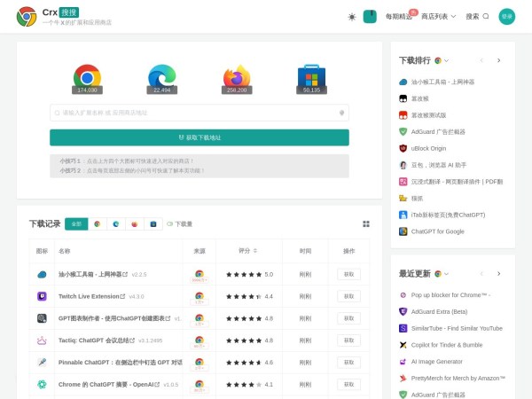
Task: Click the sun theme icon in header
Action: [x=351, y=16]
